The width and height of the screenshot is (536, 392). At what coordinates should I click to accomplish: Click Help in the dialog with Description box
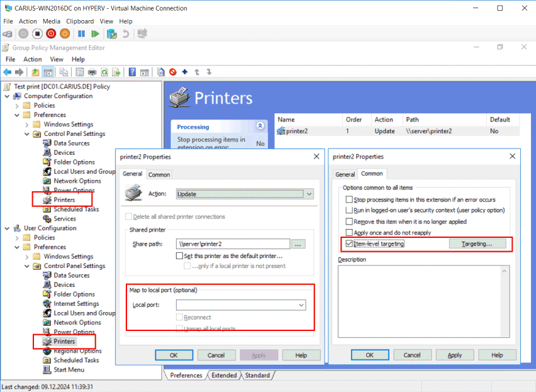497,355
